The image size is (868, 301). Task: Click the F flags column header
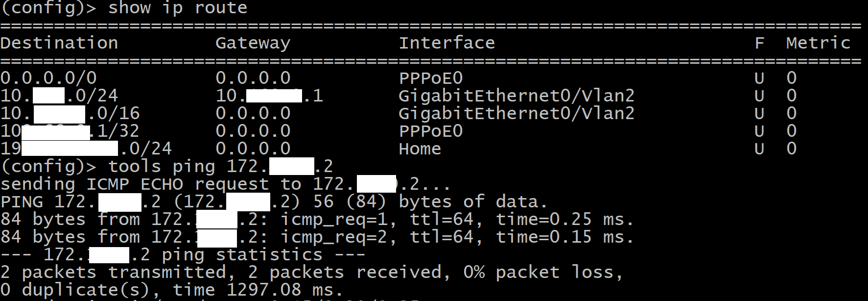pos(759,43)
